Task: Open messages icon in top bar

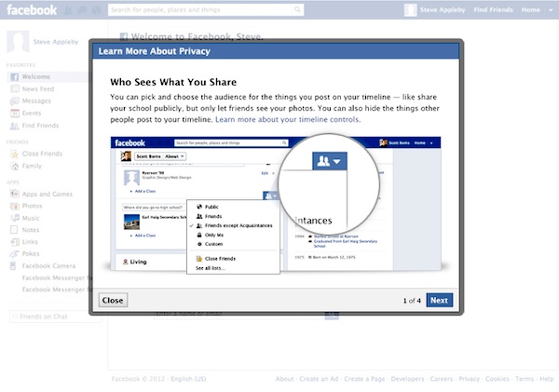Action: point(82,10)
